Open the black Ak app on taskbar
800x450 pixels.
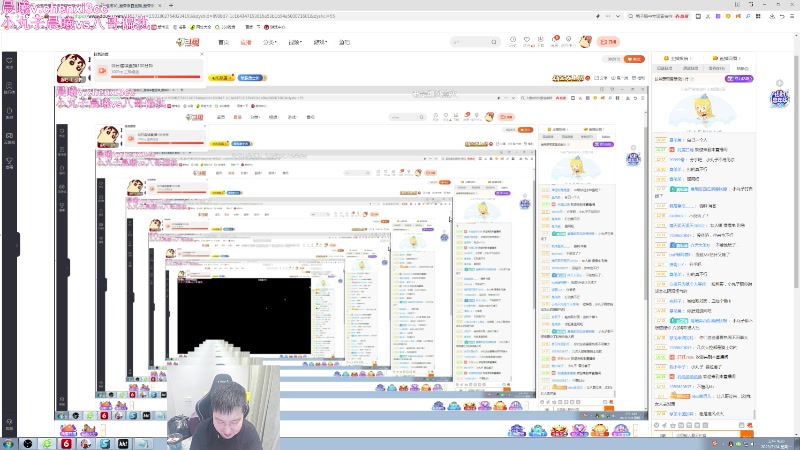coord(123,444)
